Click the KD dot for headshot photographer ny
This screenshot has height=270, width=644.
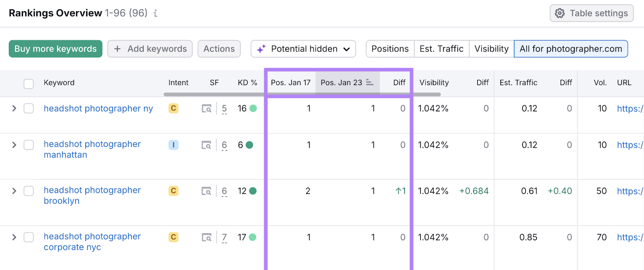coord(253,108)
